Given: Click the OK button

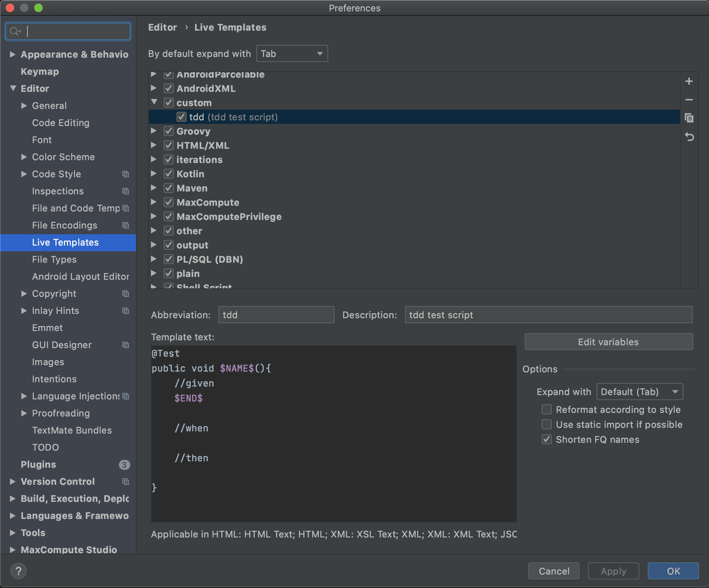Looking at the screenshot, I should (x=673, y=571).
